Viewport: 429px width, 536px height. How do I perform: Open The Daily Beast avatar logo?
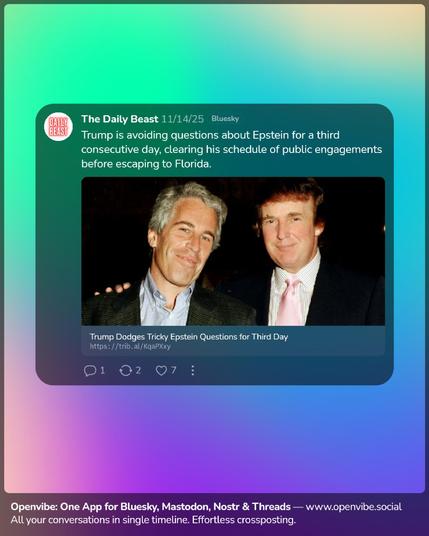point(58,126)
